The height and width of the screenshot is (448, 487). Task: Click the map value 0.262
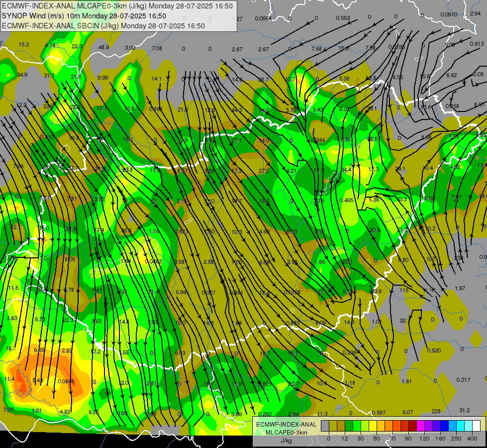tap(265, 414)
